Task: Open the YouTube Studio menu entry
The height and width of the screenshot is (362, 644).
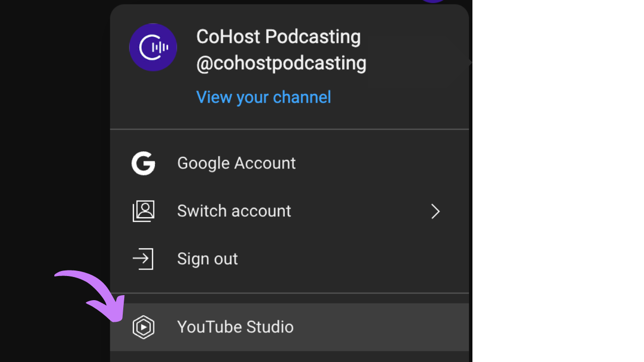Action: [289, 327]
